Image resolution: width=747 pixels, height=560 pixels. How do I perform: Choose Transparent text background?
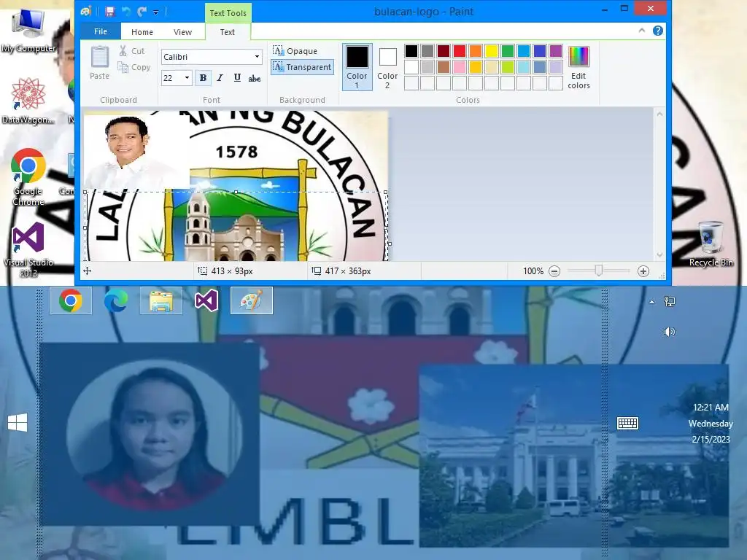coord(302,67)
